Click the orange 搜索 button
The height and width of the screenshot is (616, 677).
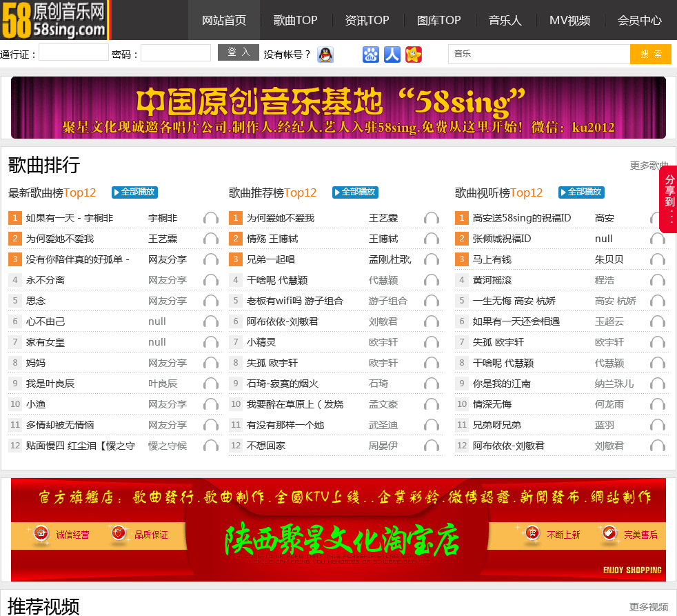[651, 54]
